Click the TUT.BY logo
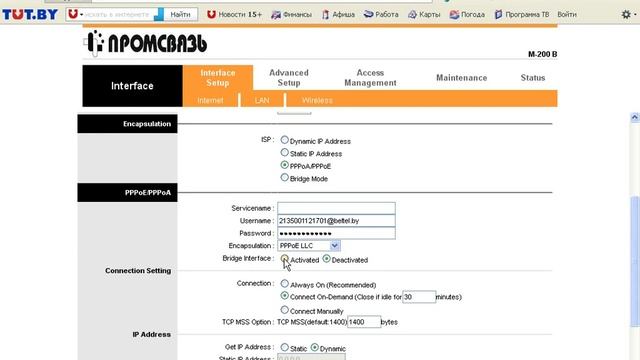The width and height of the screenshot is (640, 360). pyautogui.click(x=30, y=14)
